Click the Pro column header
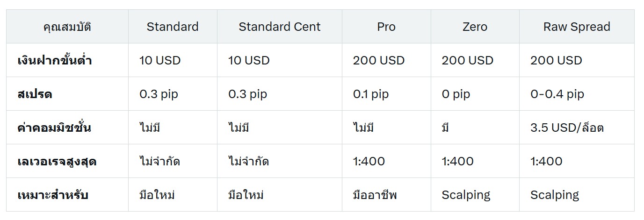644x220 pixels. pyautogui.click(x=386, y=27)
